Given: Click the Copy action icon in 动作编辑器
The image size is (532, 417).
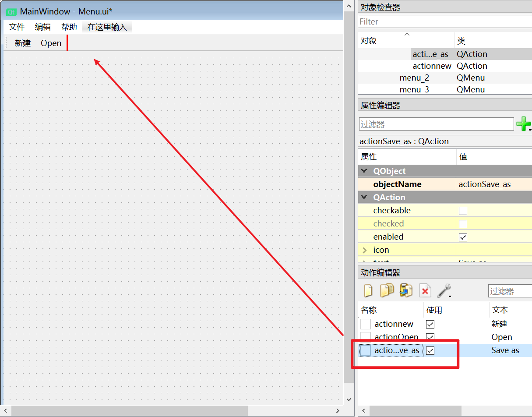Looking at the screenshot, I should click(387, 290).
